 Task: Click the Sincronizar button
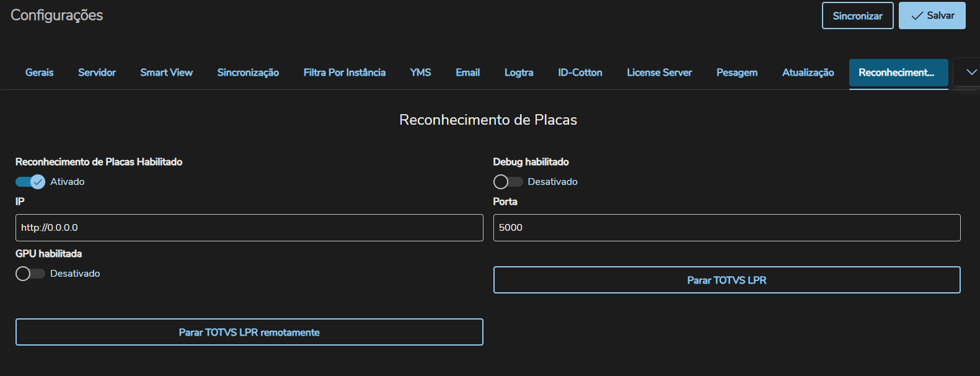tap(857, 16)
